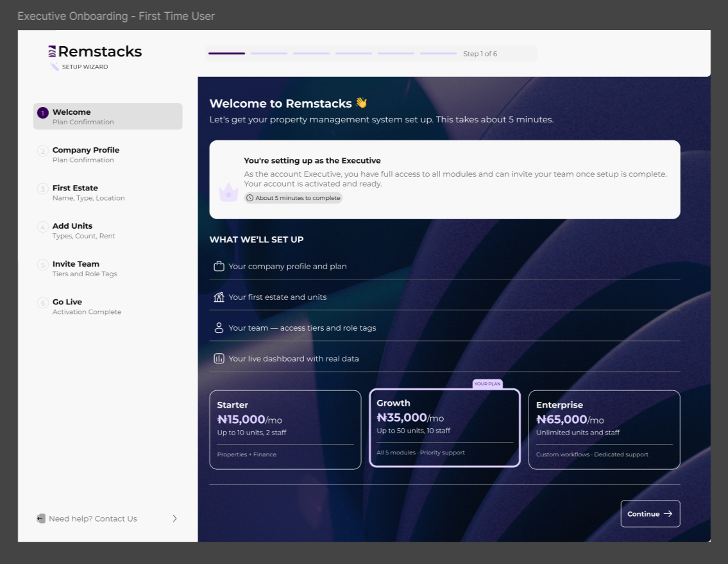Click the first progress bar segment
This screenshot has height=564, width=728.
[226, 53]
